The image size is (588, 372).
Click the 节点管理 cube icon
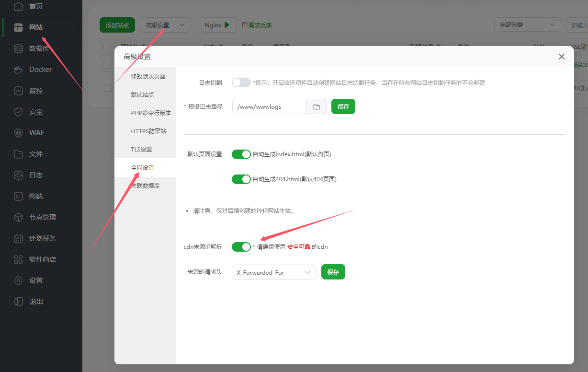(18, 217)
